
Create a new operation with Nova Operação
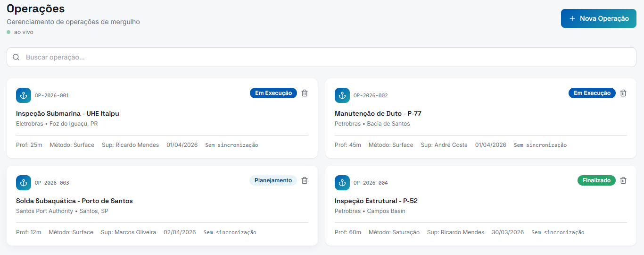click(x=599, y=18)
